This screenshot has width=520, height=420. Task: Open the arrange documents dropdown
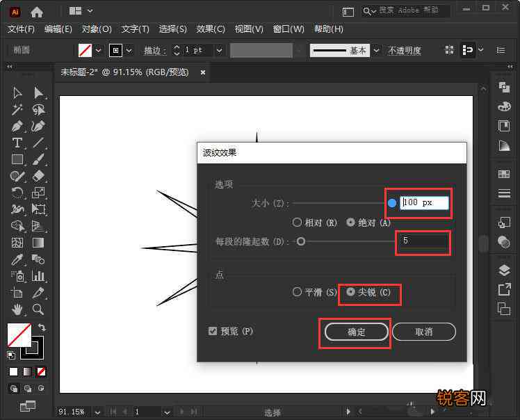click(90, 11)
